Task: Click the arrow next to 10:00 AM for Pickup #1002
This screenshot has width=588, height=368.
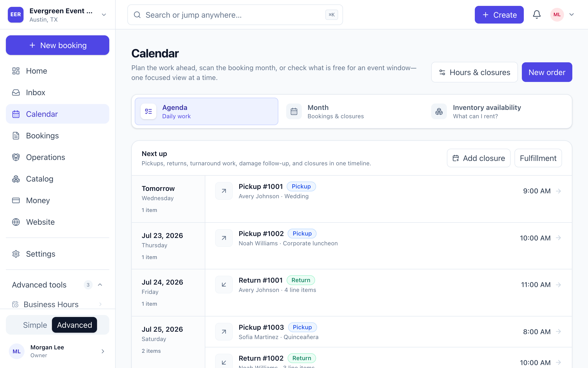Action: pyautogui.click(x=558, y=238)
